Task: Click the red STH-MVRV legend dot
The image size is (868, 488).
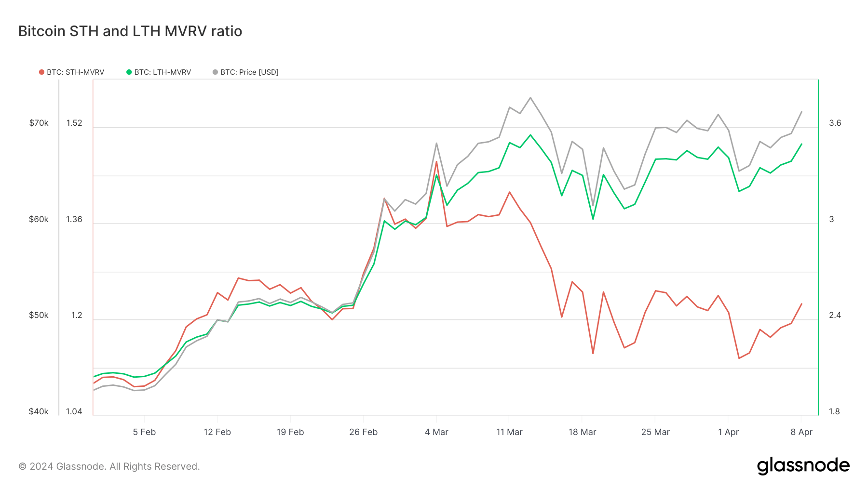Action: (x=41, y=72)
